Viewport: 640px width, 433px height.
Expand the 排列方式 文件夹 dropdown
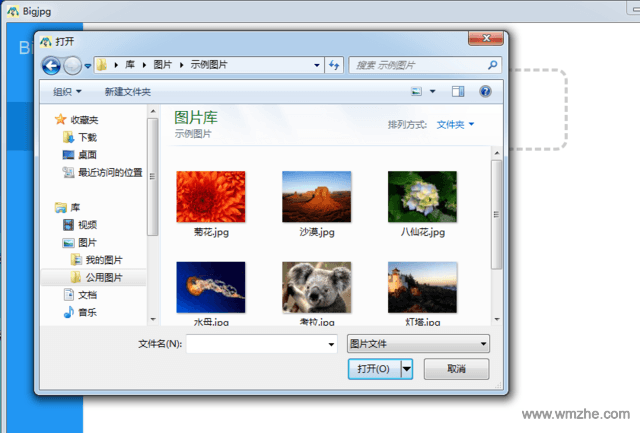[456, 125]
